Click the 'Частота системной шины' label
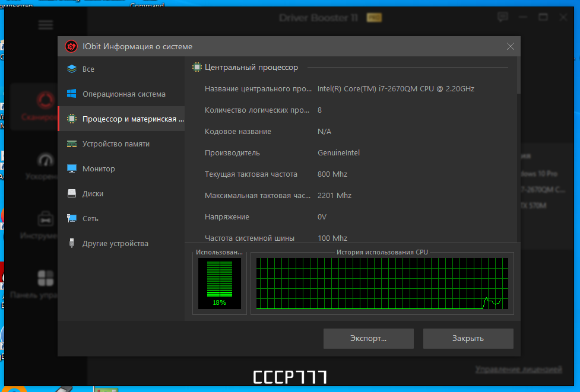 click(249, 238)
